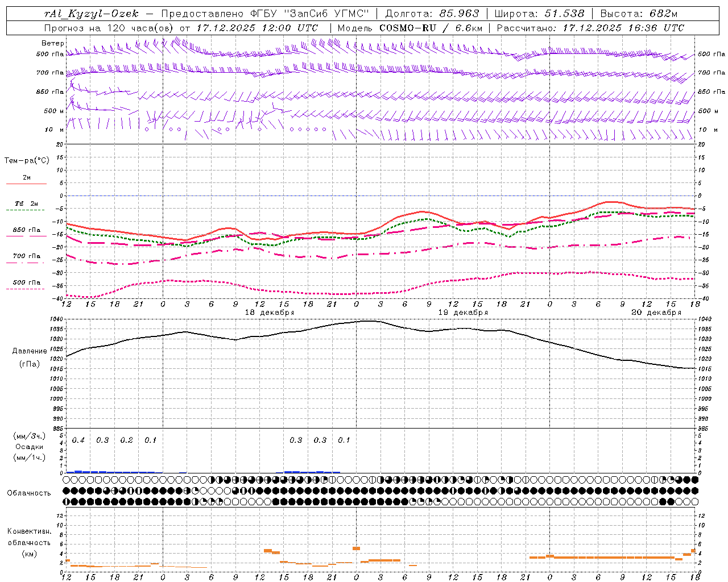Click the station name rAl_Kyzyl-Ozek in the header
The image size is (728, 582).
tap(91, 14)
